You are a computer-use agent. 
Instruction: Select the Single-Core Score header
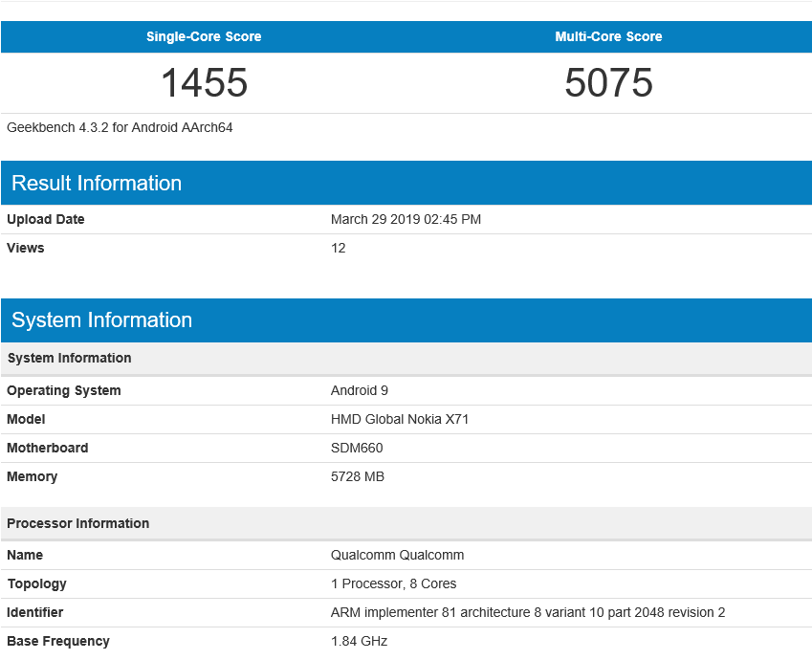click(x=204, y=36)
